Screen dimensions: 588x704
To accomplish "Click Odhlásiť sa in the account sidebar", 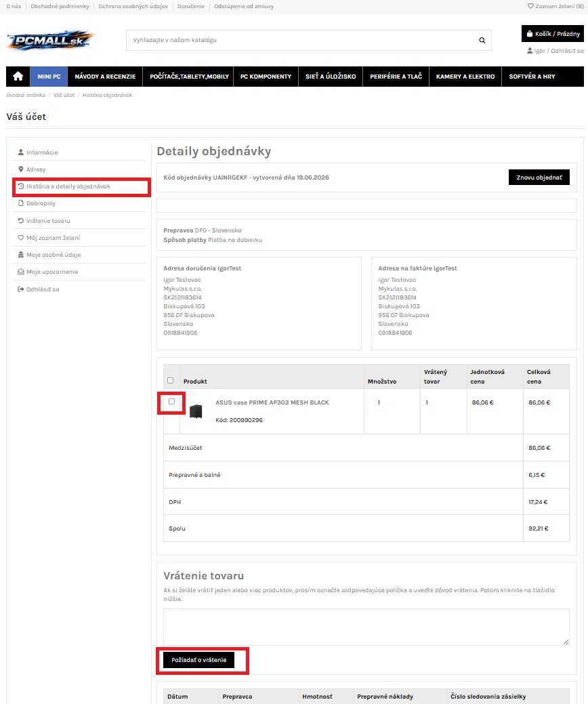I will 43,289.
